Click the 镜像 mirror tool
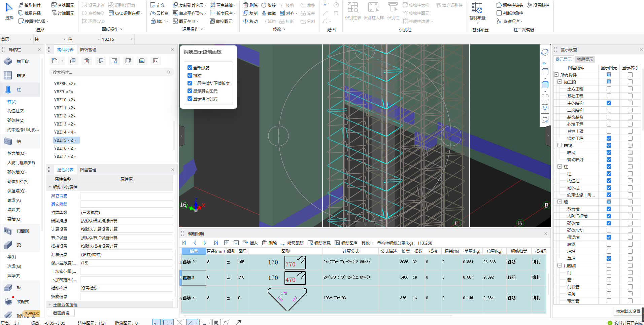Screen dimensions: 644x325 (x=269, y=13)
